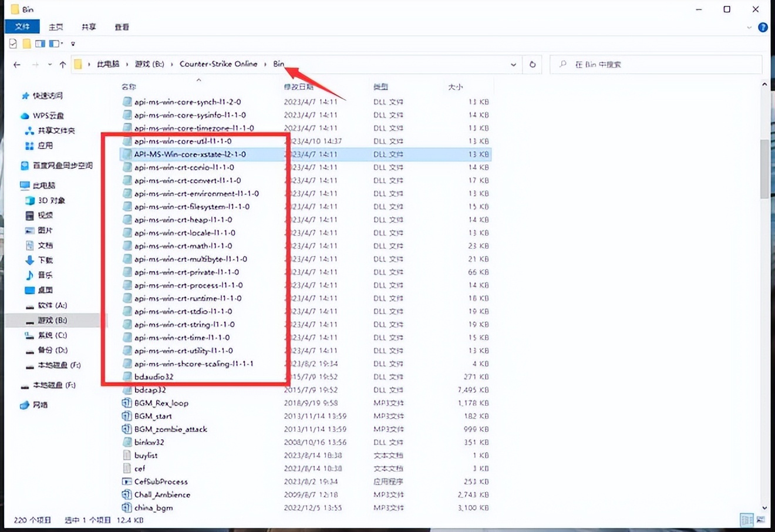Click the MP3 icon of BGM_Rex_loop
The image size is (775, 532).
point(127,403)
